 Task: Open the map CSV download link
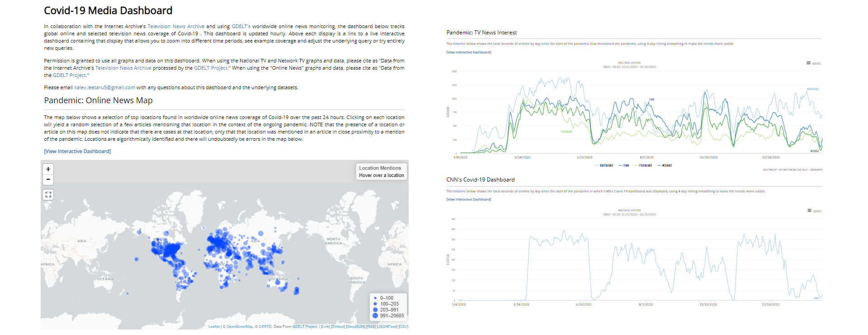[x=403, y=326]
